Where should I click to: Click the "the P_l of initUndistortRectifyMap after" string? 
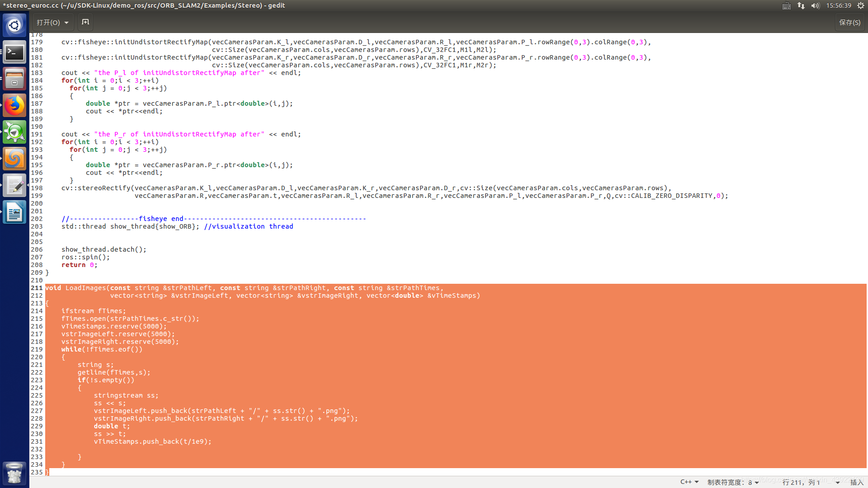(179, 73)
